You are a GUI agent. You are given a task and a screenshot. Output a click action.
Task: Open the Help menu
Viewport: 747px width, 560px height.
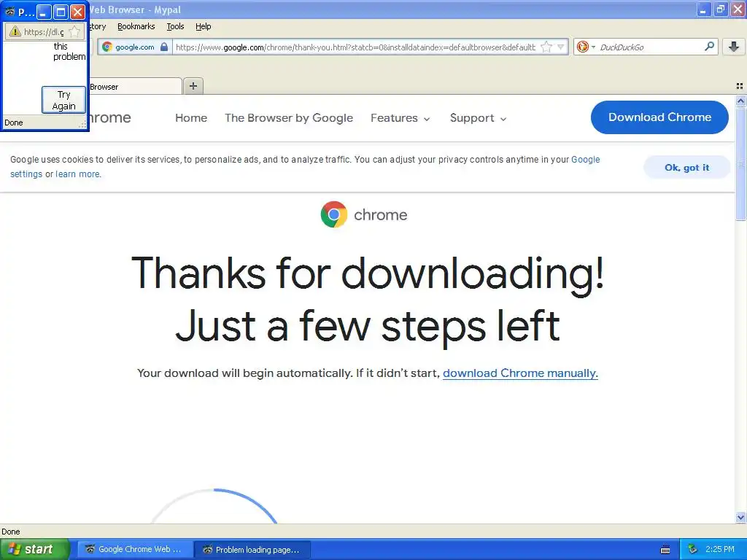pyautogui.click(x=203, y=26)
